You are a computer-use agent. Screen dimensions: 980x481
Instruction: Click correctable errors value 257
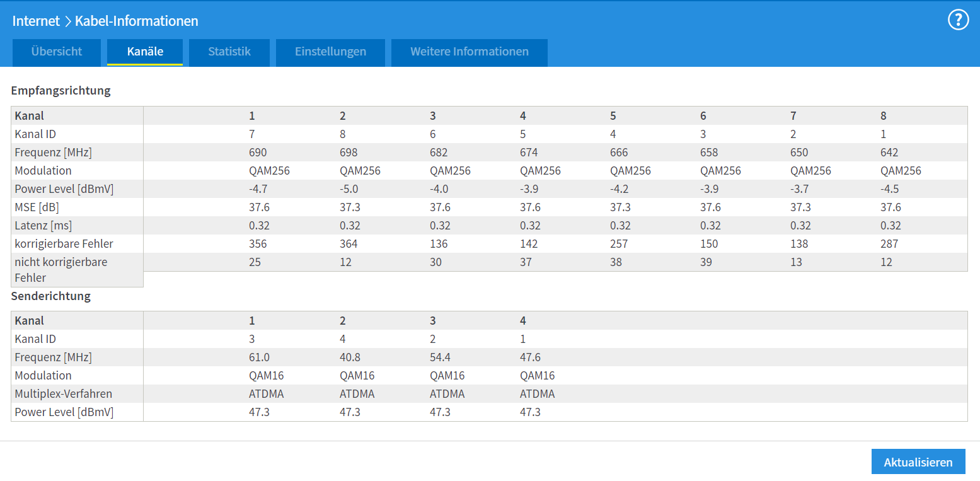pos(619,244)
